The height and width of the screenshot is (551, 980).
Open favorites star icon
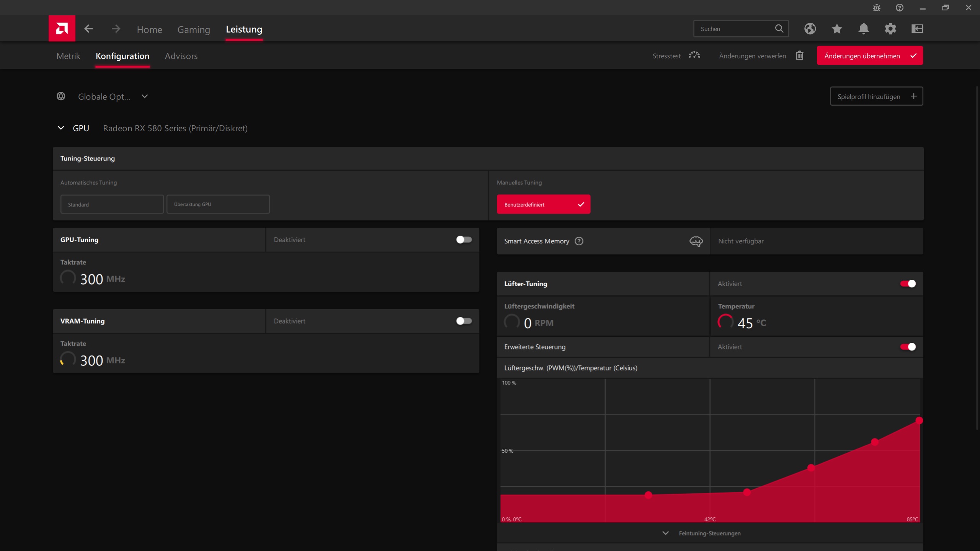tap(837, 29)
